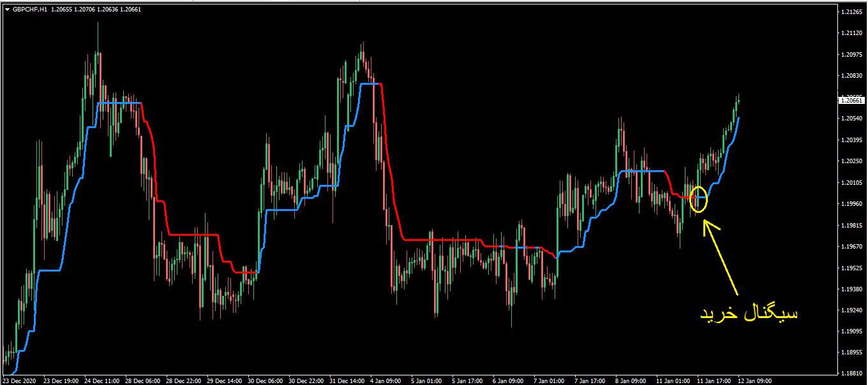The image size is (868, 385).
Task: Click the 1.20105 level on the price axis
Action: [853, 182]
